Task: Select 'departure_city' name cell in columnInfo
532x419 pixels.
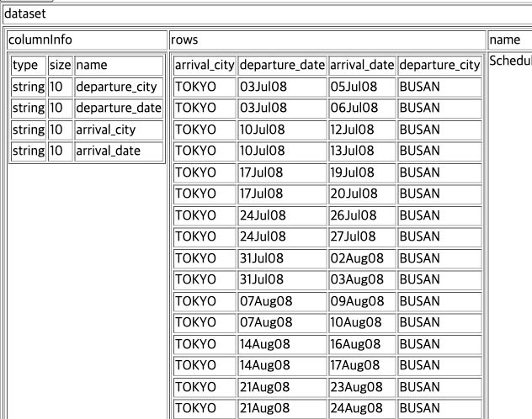Action: (x=119, y=88)
